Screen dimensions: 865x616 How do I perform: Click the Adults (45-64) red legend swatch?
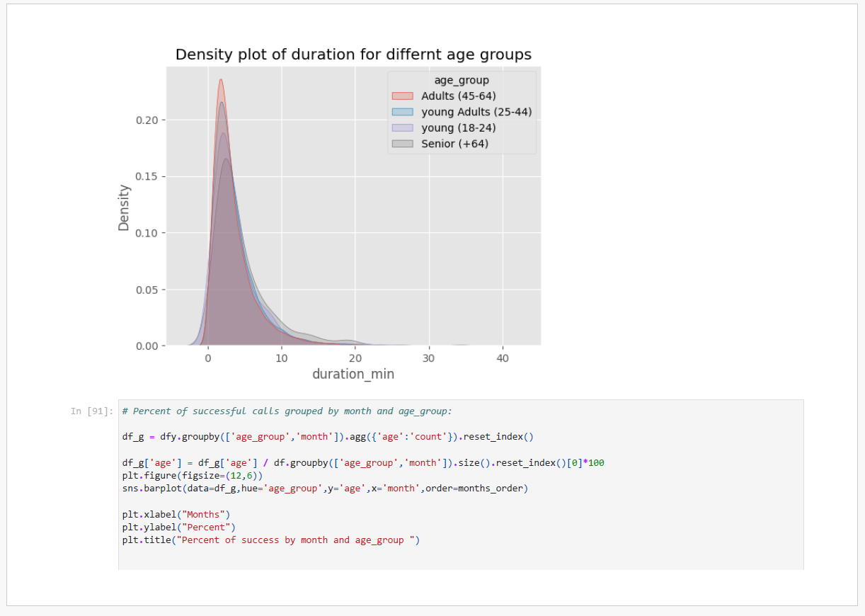(x=403, y=96)
